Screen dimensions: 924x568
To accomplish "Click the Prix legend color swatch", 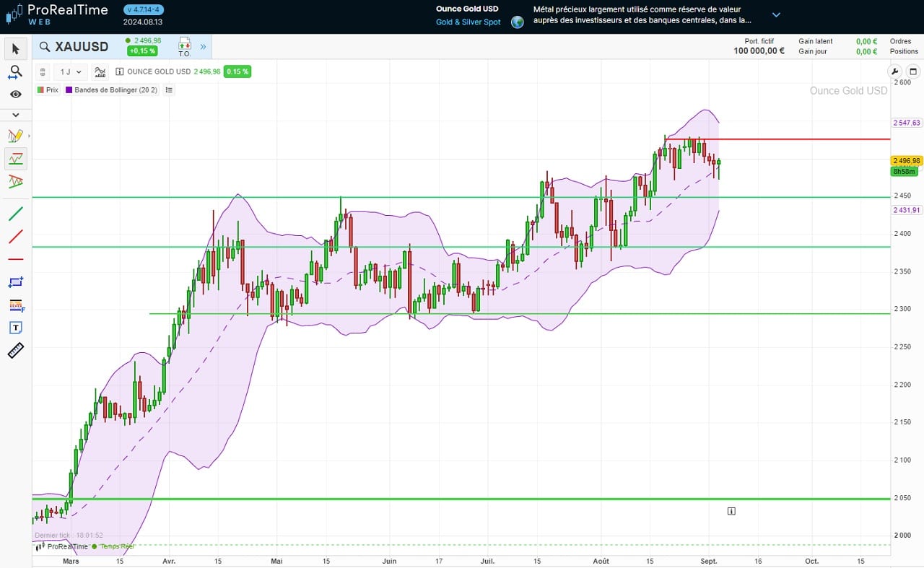I will pyautogui.click(x=40, y=90).
